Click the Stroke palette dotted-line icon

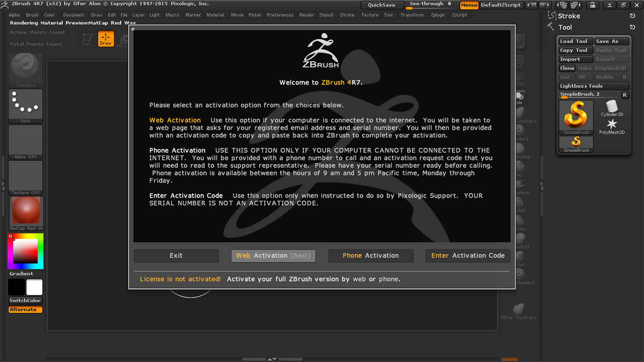(552, 16)
